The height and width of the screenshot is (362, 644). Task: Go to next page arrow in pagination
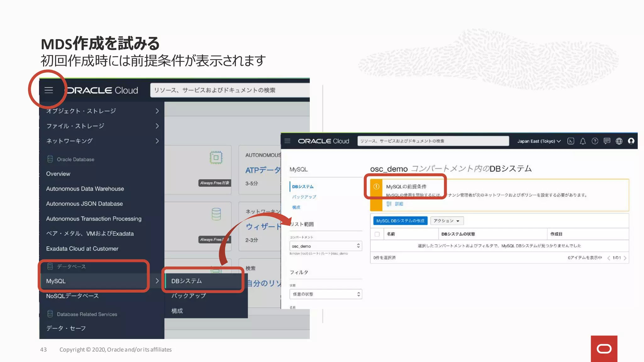coord(625,258)
